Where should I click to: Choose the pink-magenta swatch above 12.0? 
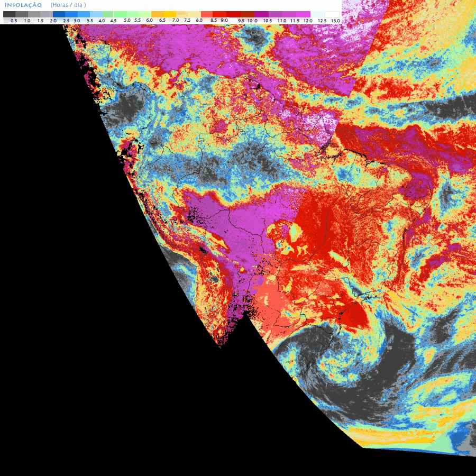click(x=303, y=14)
